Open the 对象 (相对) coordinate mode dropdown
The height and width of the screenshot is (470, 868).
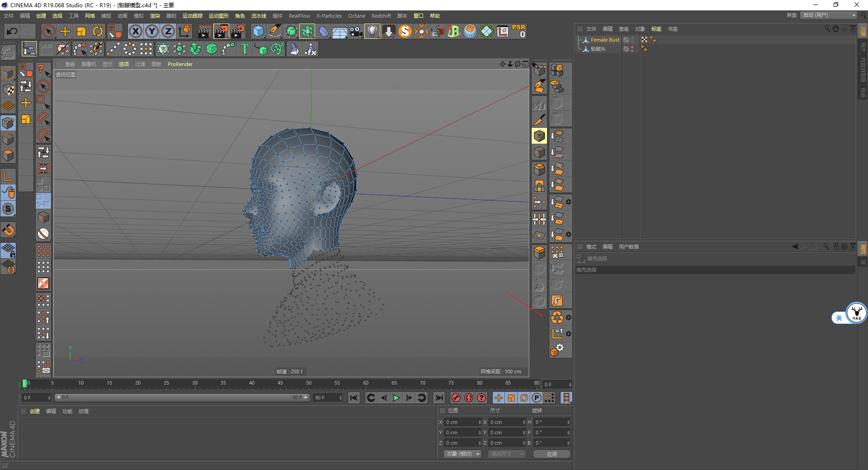point(462,454)
